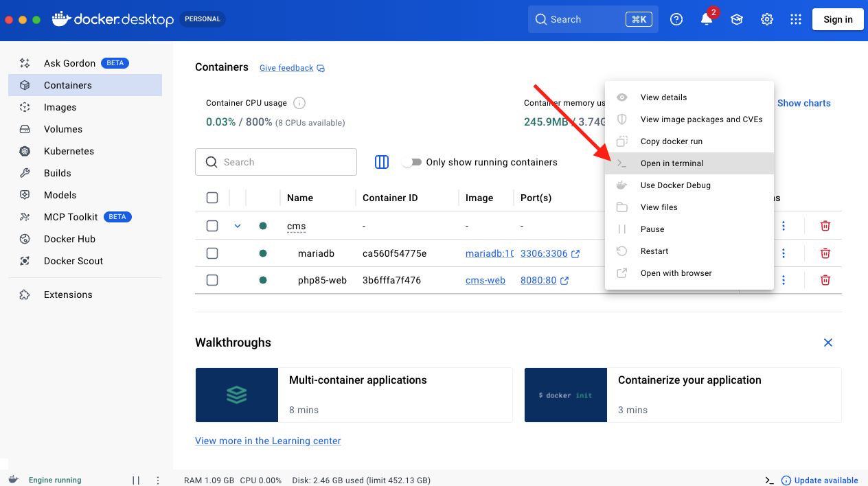This screenshot has height=486, width=868.
Task: Delete the mariadb container using trash icon
Action: (825, 253)
